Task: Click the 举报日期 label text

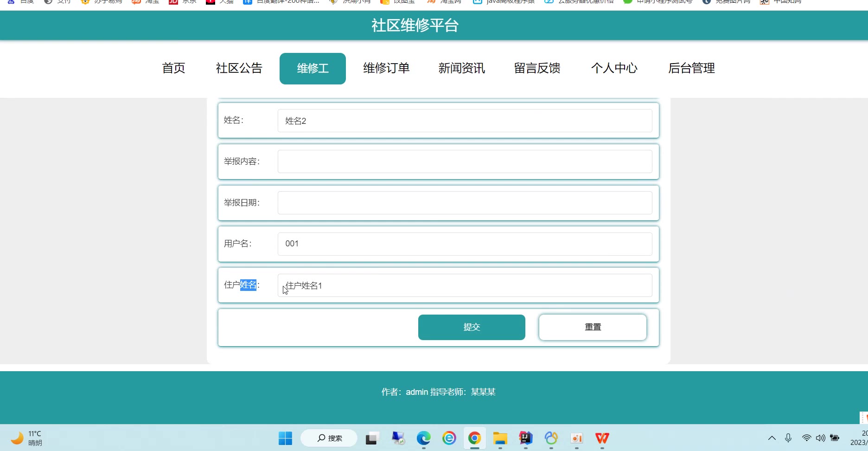Action: [x=242, y=203]
